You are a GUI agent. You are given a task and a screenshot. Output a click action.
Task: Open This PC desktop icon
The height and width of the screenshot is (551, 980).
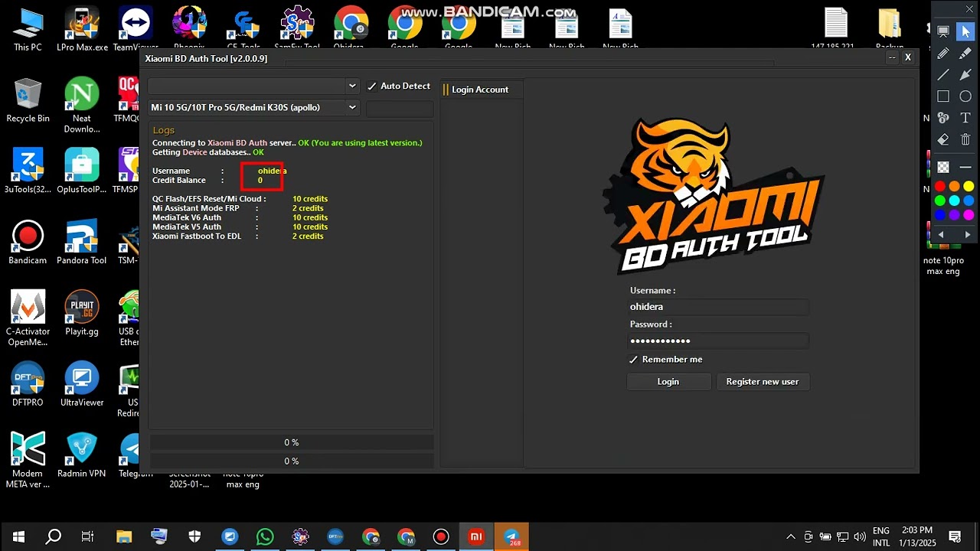[28, 29]
